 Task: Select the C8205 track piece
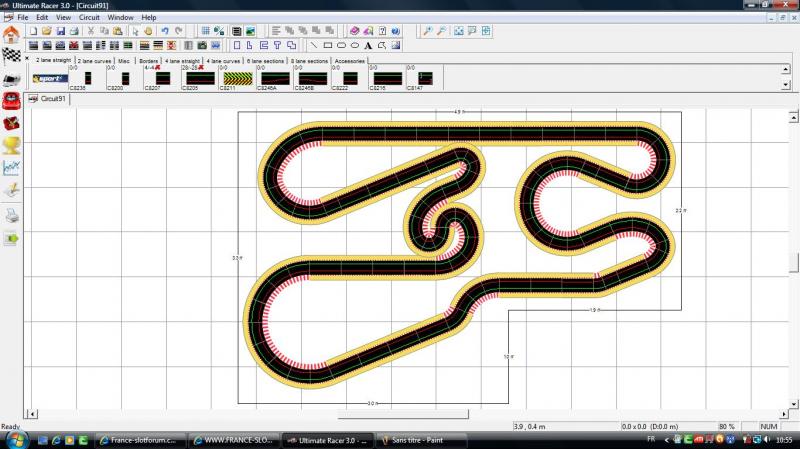[x=190, y=78]
